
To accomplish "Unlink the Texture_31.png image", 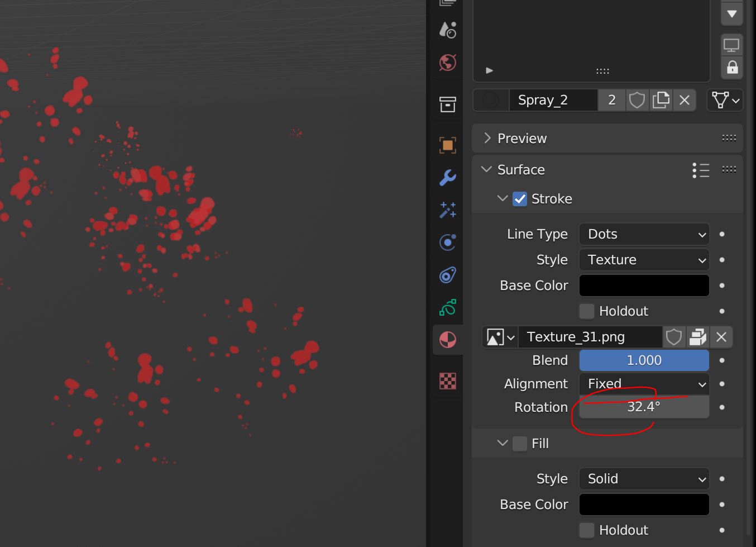I will pyautogui.click(x=721, y=337).
